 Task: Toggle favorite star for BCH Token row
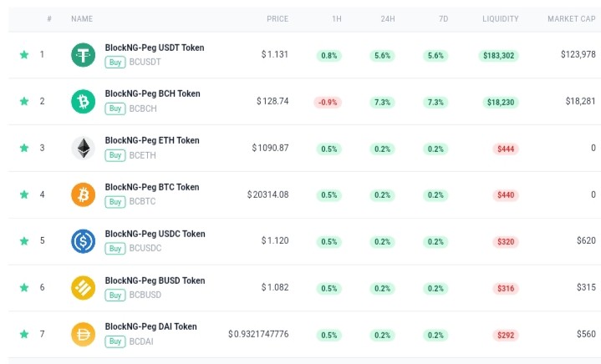tap(24, 101)
